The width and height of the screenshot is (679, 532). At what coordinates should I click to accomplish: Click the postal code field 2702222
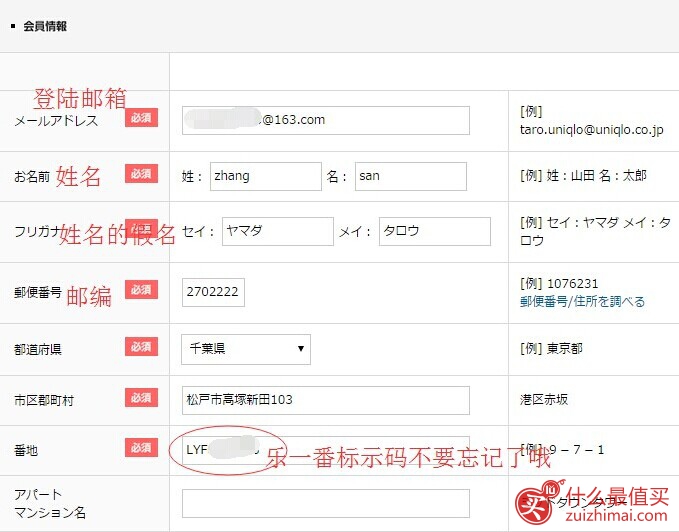click(x=213, y=292)
